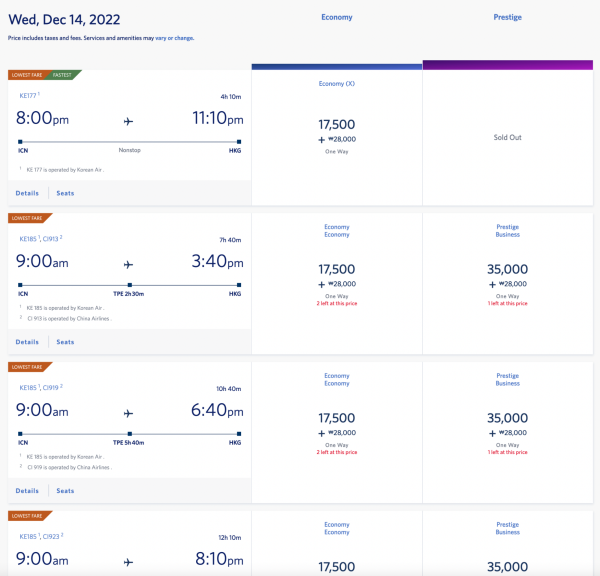Open Details for the KE177 flight
The image size is (600, 576).
27,193
